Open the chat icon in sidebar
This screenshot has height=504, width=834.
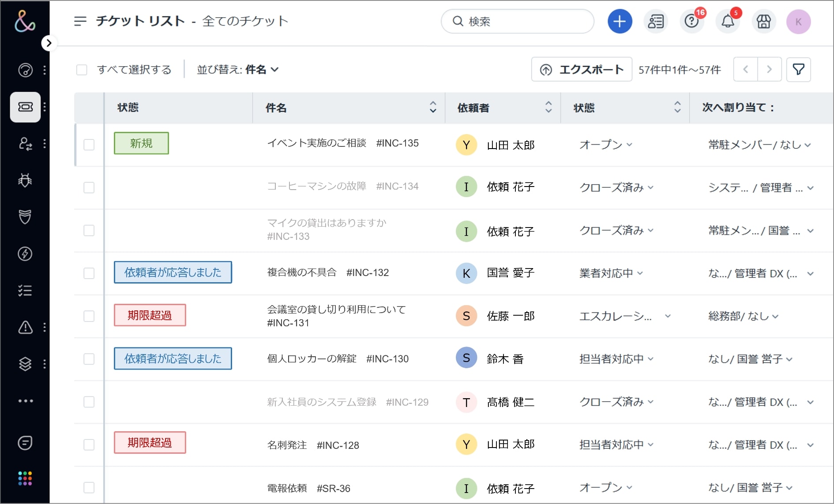[x=25, y=442]
